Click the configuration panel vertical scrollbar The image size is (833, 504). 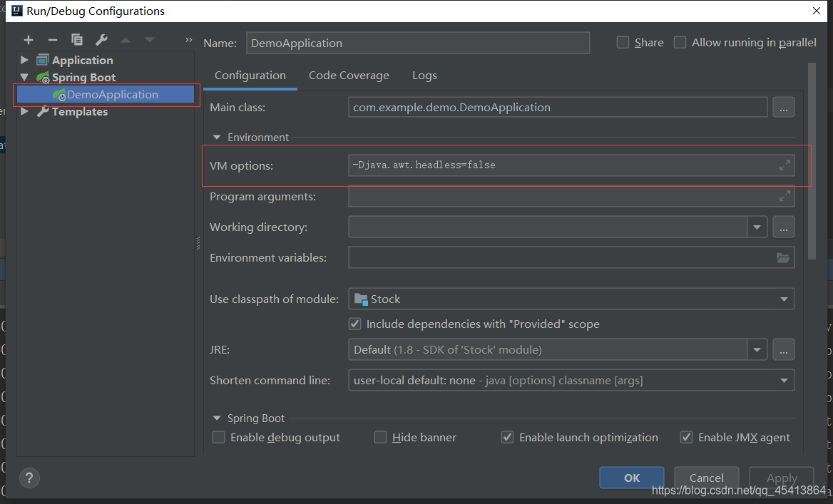811,161
